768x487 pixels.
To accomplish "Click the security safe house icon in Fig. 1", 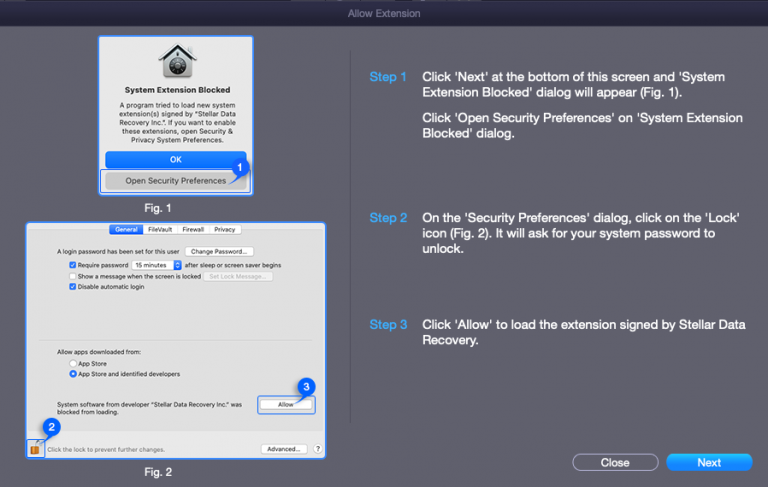I will [177, 61].
